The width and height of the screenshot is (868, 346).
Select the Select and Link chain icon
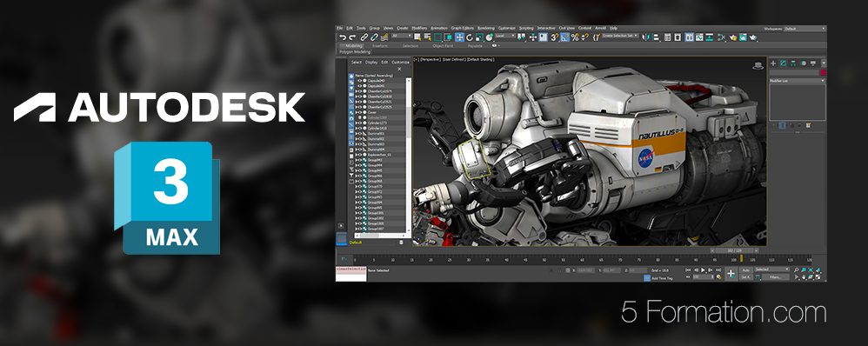pos(364,37)
